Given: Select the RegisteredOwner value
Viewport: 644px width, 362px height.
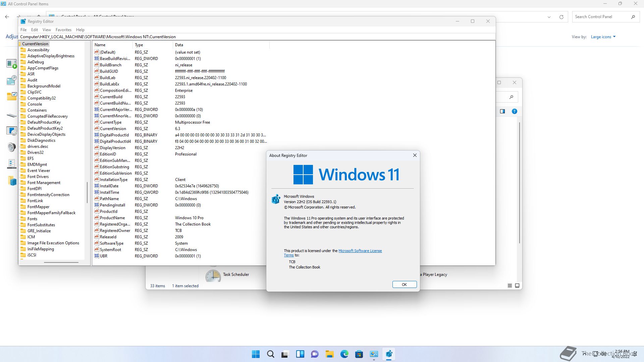Looking at the screenshot, I should (x=115, y=231).
